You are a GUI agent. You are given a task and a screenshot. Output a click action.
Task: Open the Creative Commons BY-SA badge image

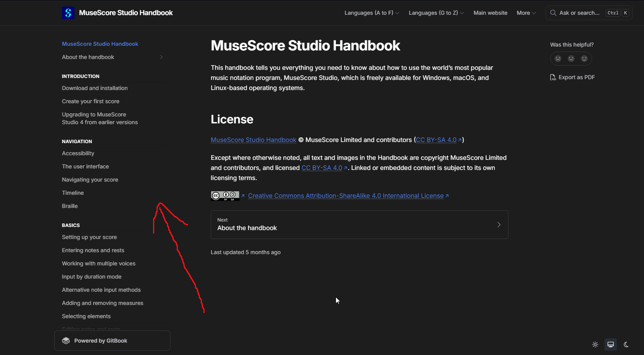pyautogui.click(x=225, y=196)
